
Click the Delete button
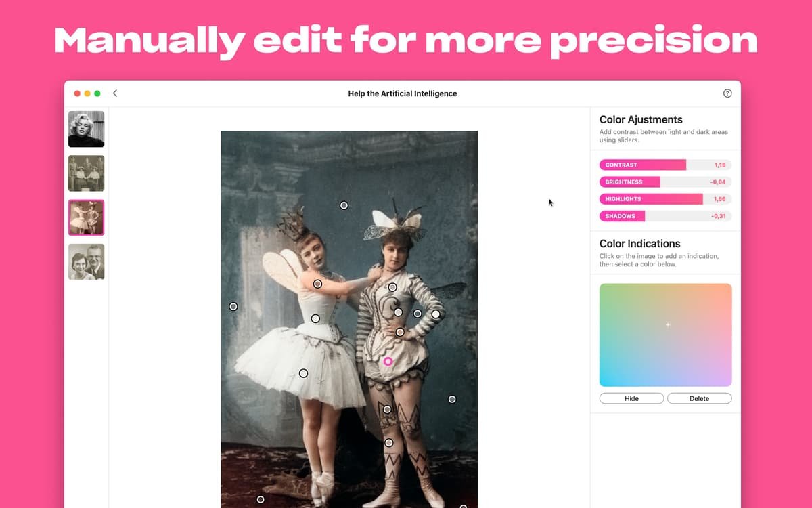click(x=699, y=398)
